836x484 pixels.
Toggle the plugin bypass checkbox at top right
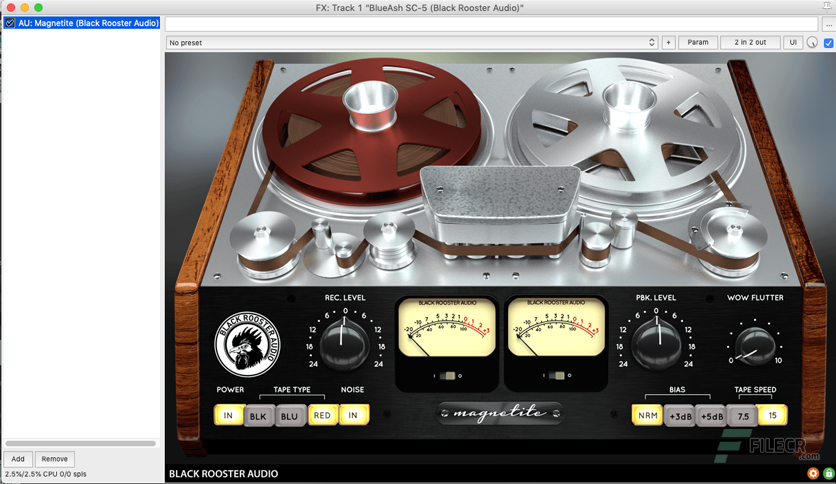point(829,43)
